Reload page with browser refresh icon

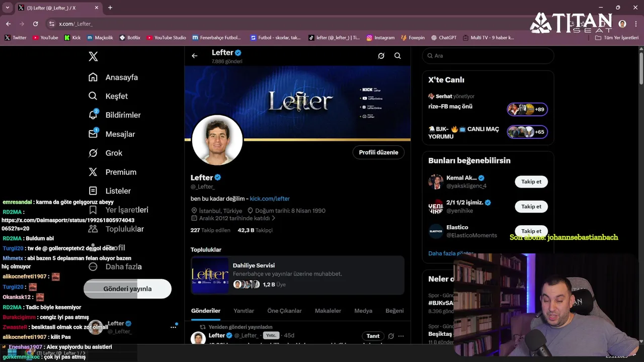click(35, 24)
